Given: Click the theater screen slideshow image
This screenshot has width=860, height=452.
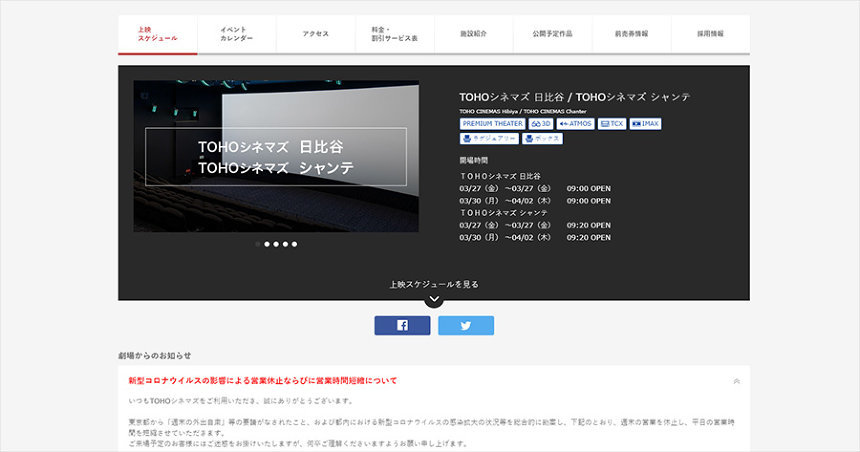Looking at the screenshot, I should pos(276,156).
